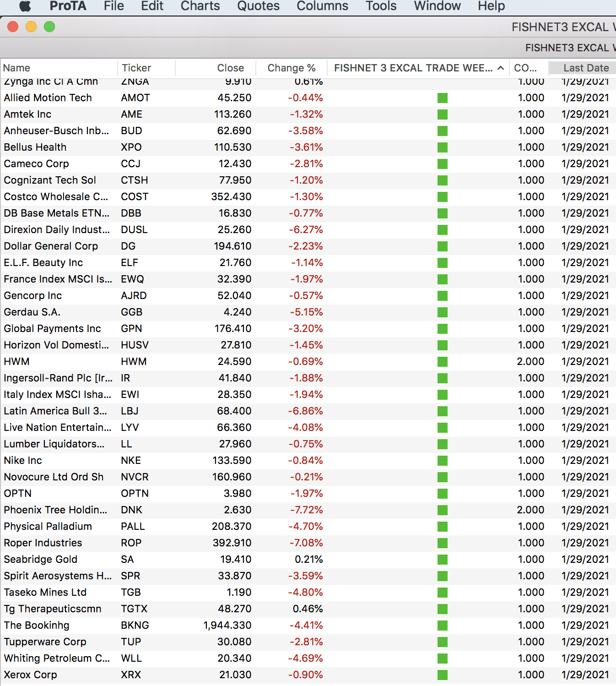Open the Help menu
Screen dimensions: 616x686
491,6
